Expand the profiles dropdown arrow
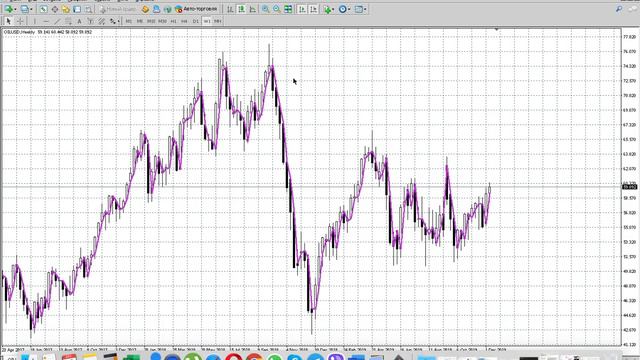The height and width of the screenshot is (360, 640). 31,9
